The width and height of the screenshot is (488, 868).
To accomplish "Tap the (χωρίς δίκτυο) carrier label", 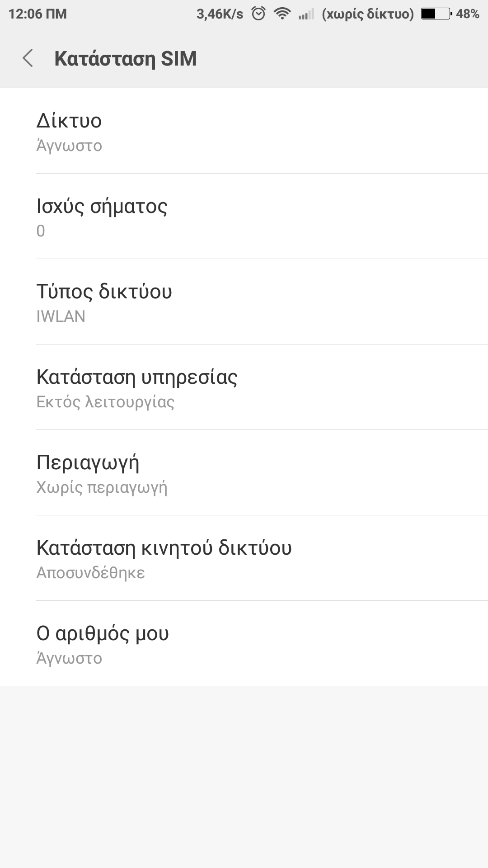I will (368, 14).
